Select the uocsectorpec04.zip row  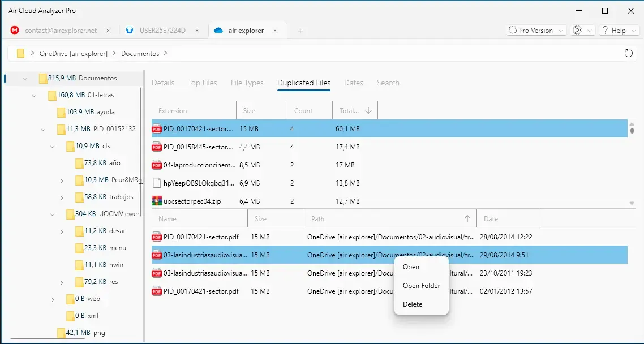389,201
